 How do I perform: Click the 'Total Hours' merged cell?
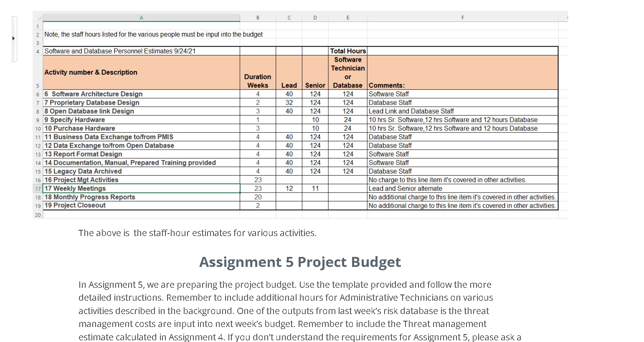pyautogui.click(x=348, y=51)
